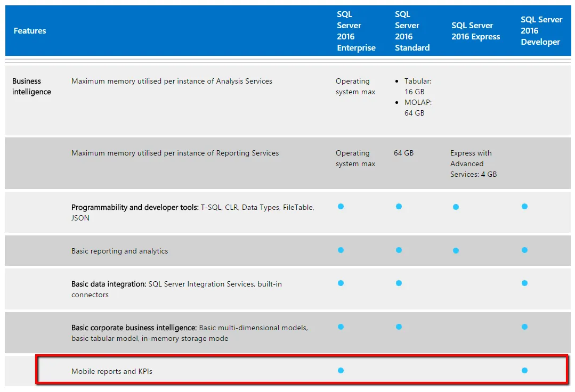This screenshot has width=575, height=392.
Task: Click Enterprise dot for Basic reporting and analytics
Action: [341, 250]
